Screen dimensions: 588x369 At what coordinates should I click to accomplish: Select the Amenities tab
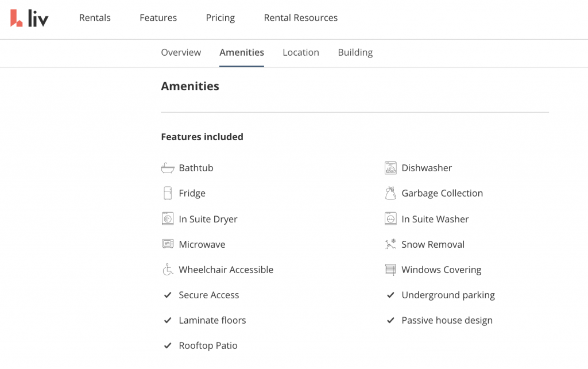click(242, 52)
